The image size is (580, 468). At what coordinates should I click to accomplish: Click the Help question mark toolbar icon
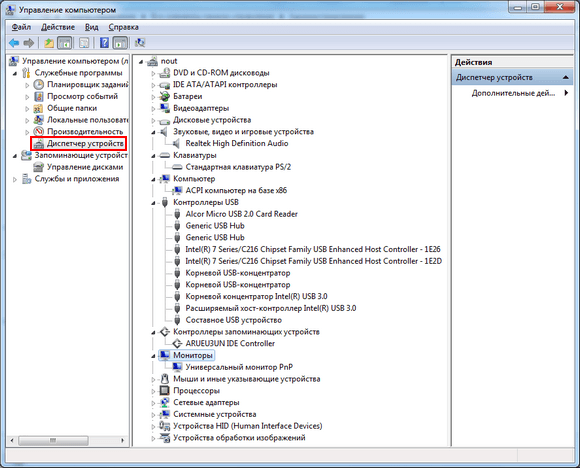pos(104,43)
